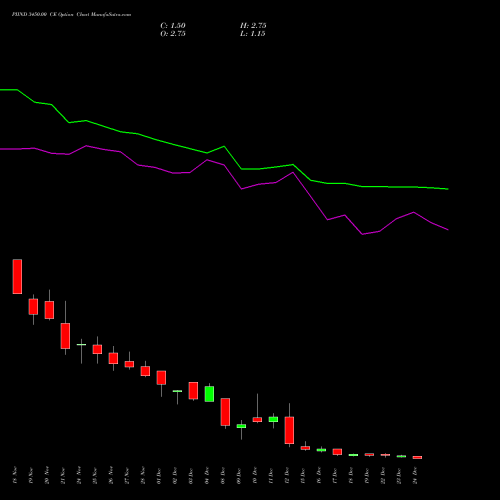Click the large red candle for 12 Dec
The image size is (500, 500).
[289, 430]
